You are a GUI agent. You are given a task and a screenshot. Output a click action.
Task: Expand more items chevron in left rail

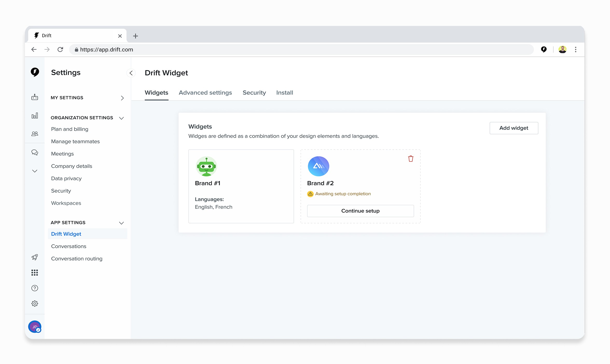pos(35,171)
